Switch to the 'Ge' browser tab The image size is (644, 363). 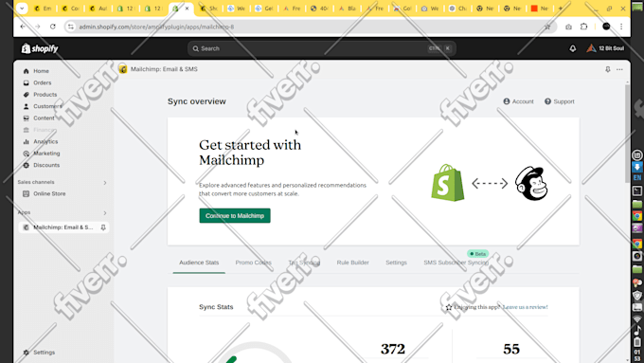coord(264,9)
